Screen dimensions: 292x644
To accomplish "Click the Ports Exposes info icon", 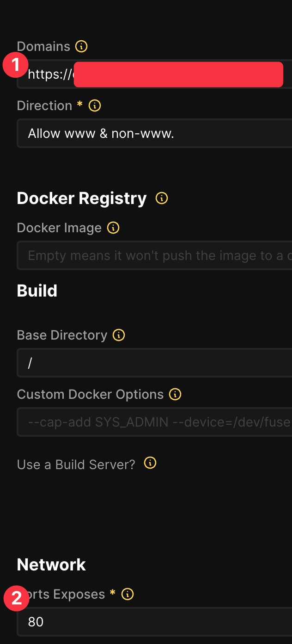I will (128, 594).
